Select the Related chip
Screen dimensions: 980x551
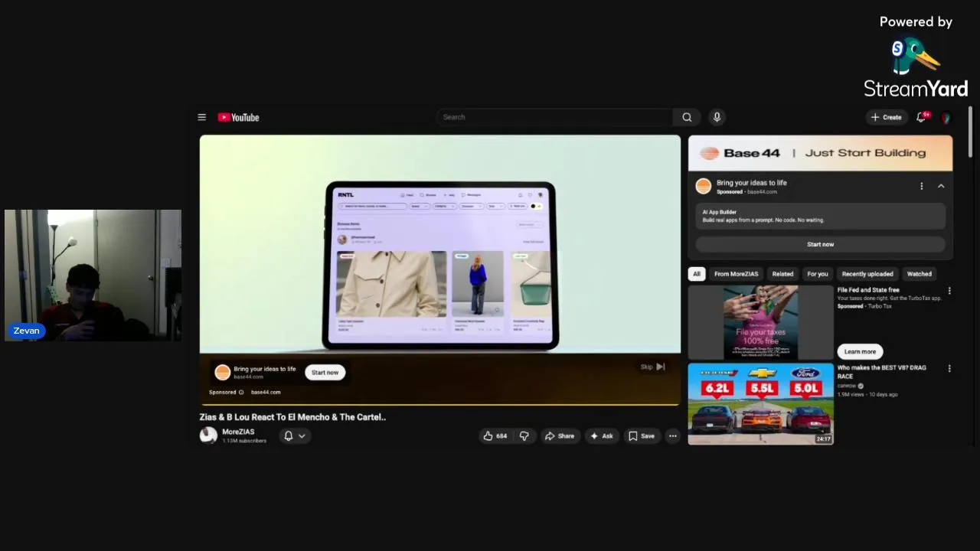pyautogui.click(x=782, y=274)
